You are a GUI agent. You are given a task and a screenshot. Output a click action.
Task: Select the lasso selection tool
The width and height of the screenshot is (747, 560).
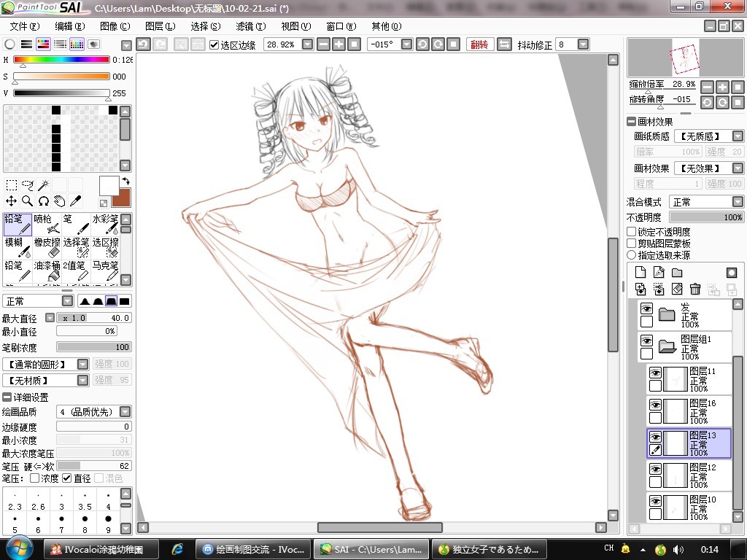point(27,184)
